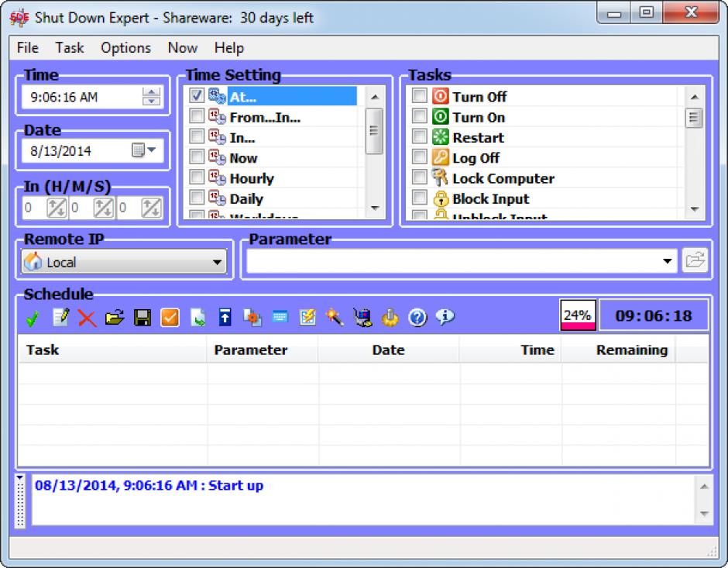This screenshot has width=728, height=568.
Task: Enable the Daily time setting checkbox
Action: [197, 198]
